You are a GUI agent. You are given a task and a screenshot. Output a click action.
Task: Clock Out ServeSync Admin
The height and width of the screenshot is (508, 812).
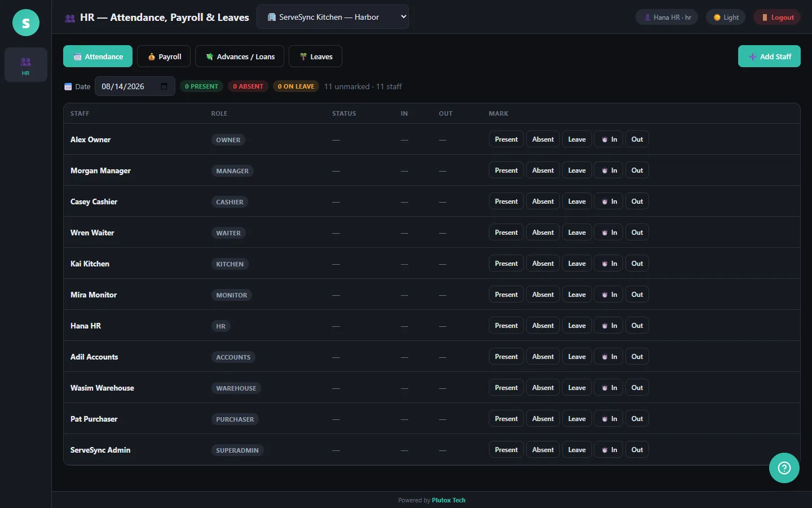point(637,450)
